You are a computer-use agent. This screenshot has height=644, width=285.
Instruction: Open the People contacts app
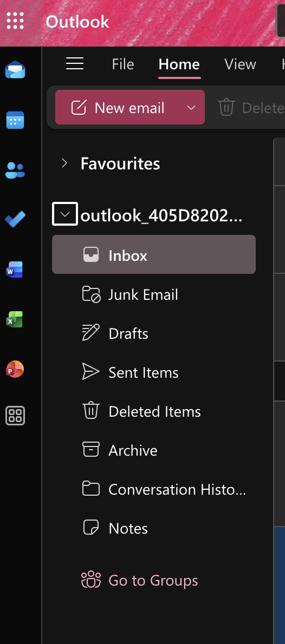click(x=15, y=170)
